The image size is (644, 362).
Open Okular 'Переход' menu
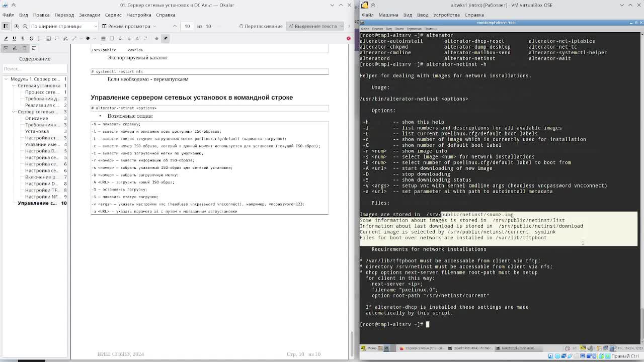pyautogui.click(x=64, y=15)
